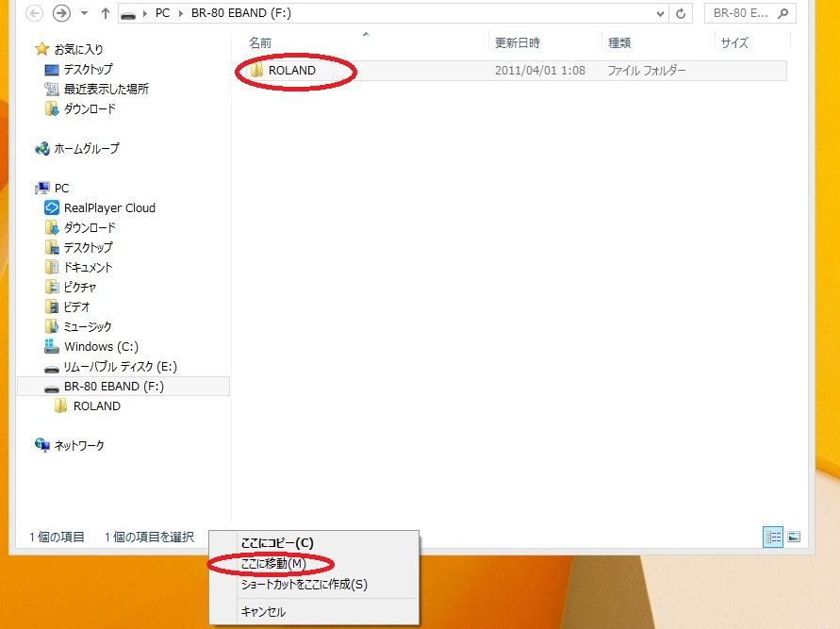Open デスクトップ under favorites
840x629 pixels.
(88, 69)
